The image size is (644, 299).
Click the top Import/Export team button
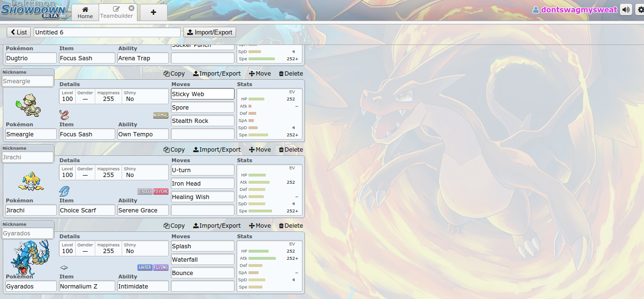pyautogui.click(x=210, y=32)
